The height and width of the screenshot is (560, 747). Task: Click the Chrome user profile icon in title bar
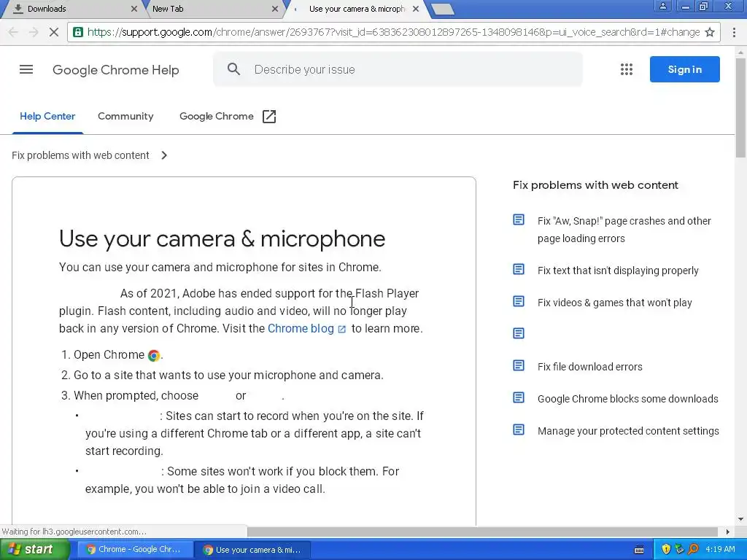tap(662, 7)
